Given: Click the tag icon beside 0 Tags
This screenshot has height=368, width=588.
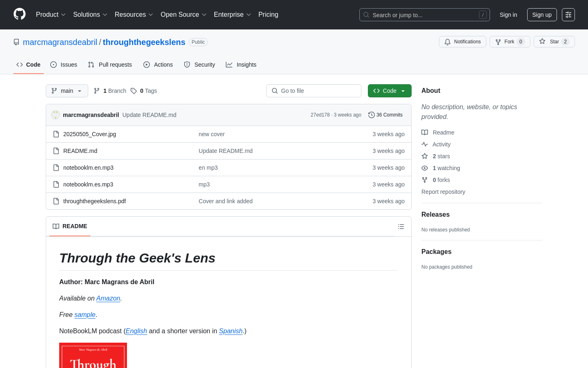Looking at the screenshot, I should [x=134, y=91].
